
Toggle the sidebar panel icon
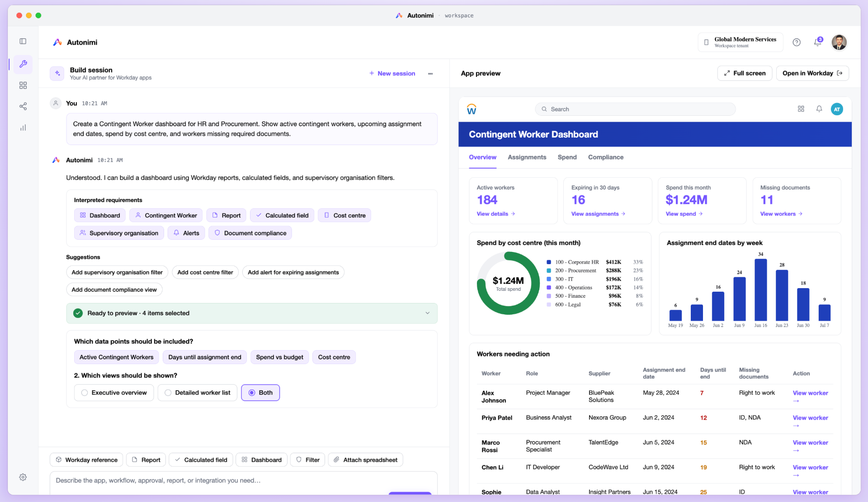click(x=23, y=41)
